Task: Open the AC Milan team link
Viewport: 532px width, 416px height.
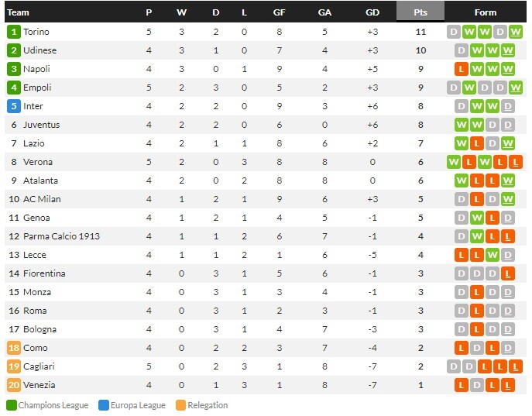Action: [42, 199]
